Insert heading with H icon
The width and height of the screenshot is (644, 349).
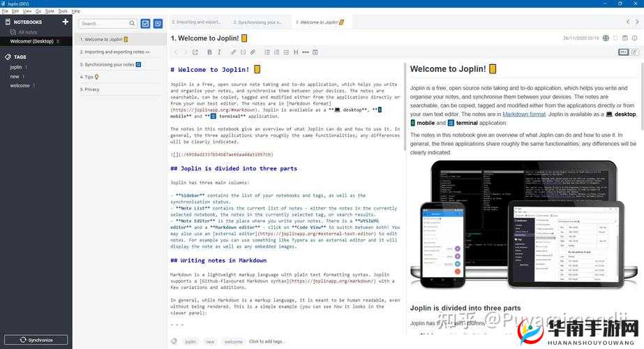coord(296,52)
